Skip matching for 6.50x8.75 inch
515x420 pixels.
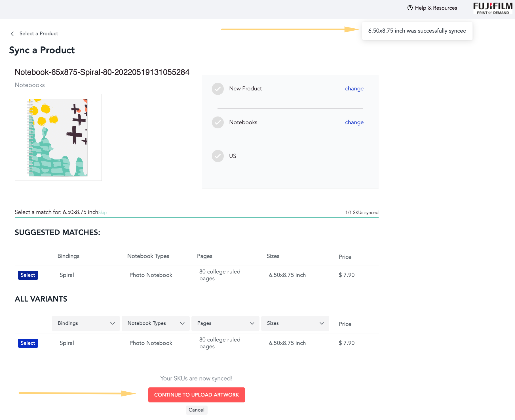[x=103, y=213]
